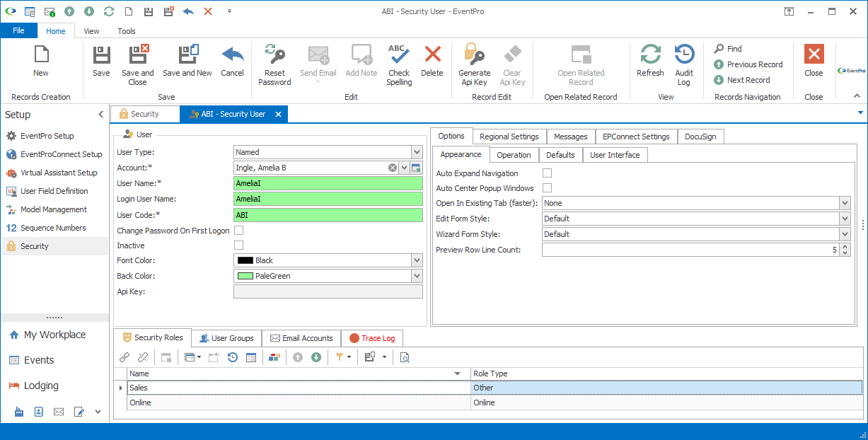Open the User Type dropdown

[x=417, y=152]
